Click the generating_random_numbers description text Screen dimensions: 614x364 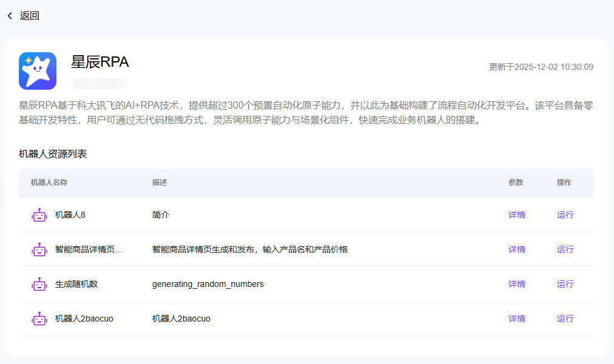207,284
